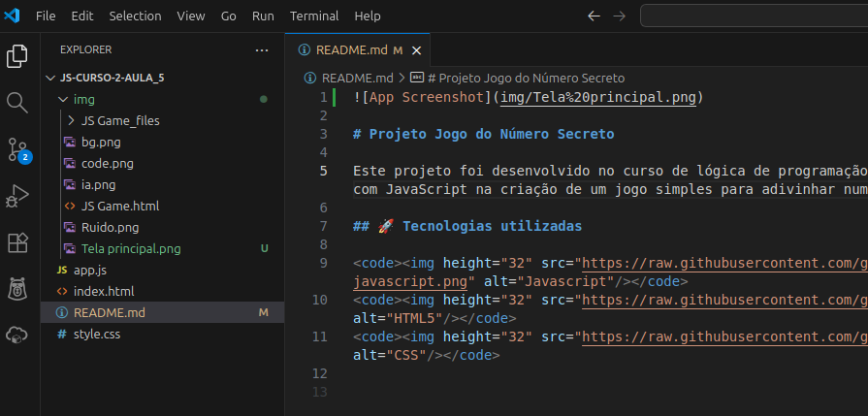This screenshot has height=416, width=868.
Task: Follow the githubusercontent URL on line 11
Action: click(x=724, y=336)
